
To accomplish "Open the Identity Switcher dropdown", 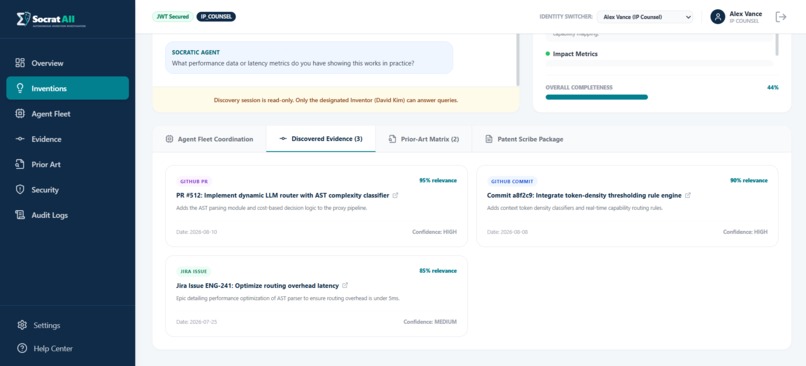I will coord(645,17).
